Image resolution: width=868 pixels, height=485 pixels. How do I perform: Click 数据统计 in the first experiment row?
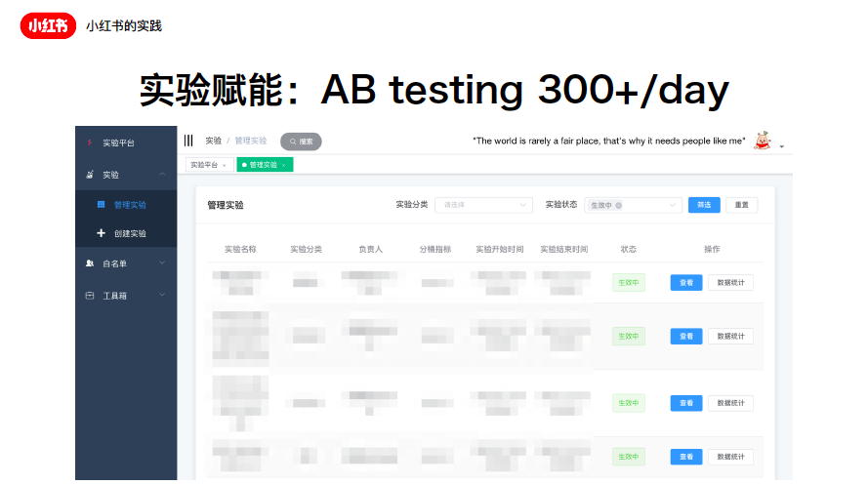730,283
